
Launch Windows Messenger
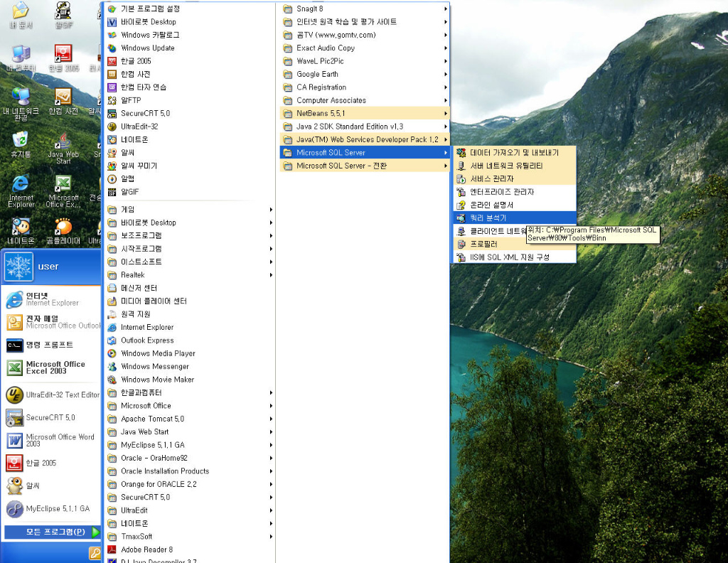point(189,366)
